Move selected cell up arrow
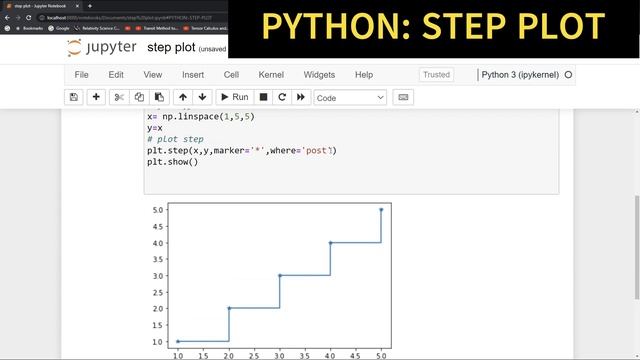Image resolution: width=640 pixels, height=360 pixels. pyautogui.click(x=183, y=97)
